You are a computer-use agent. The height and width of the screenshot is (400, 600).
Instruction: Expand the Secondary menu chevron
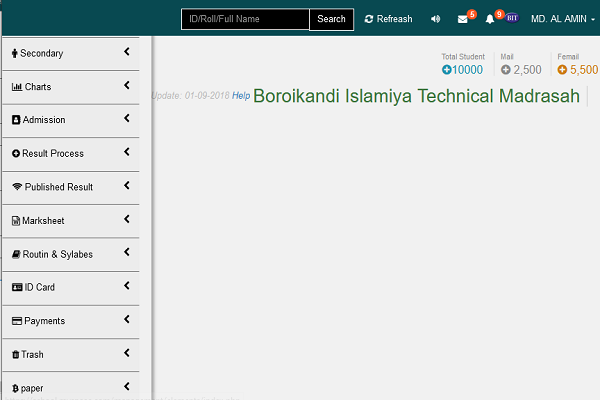coord(127,52)
